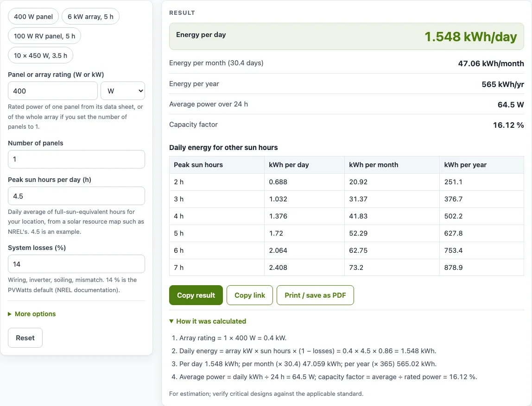Click the Daily energy for other sun hours heading
The width and height of the screenshot is (532, 406).
[x=223, y=147]
